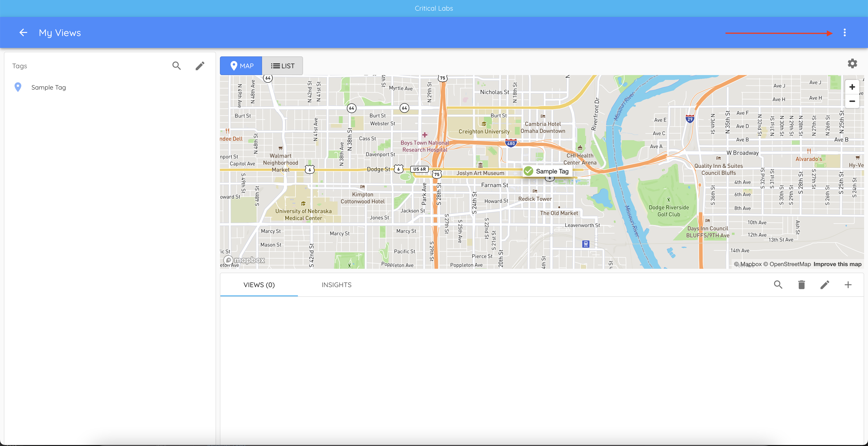Click the I-480 highway shield

pyautogui.click(x=511, y=143)
